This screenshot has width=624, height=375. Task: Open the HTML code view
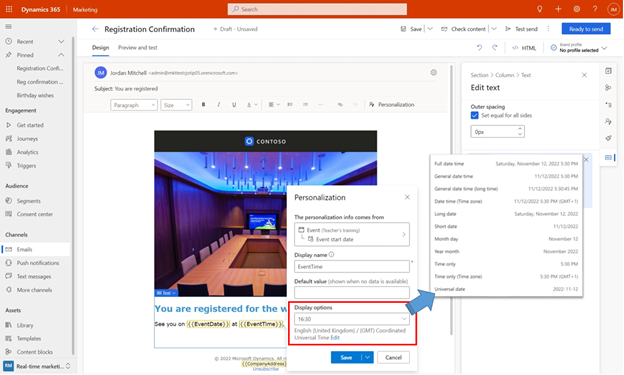tap(524, 48)
